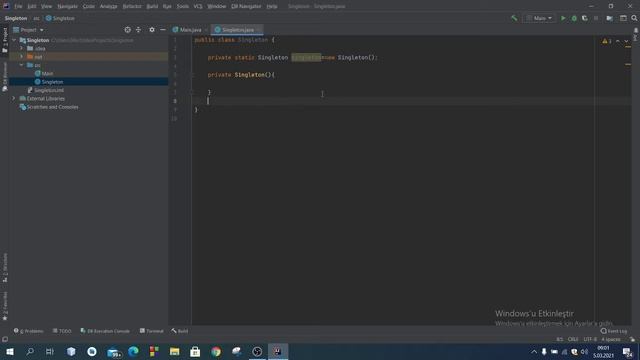640x360 pixels.
Task: Open Terminal tool window
Action: click(x=151, y=331)
